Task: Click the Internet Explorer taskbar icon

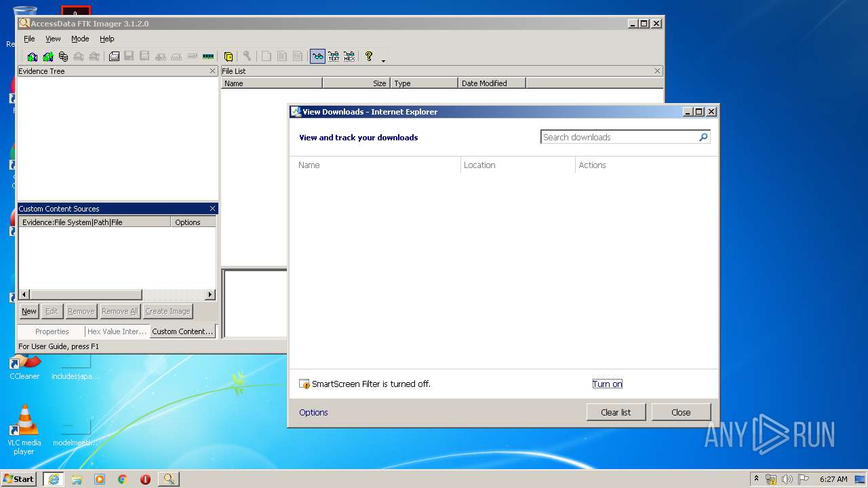Action: coord(53,479)
